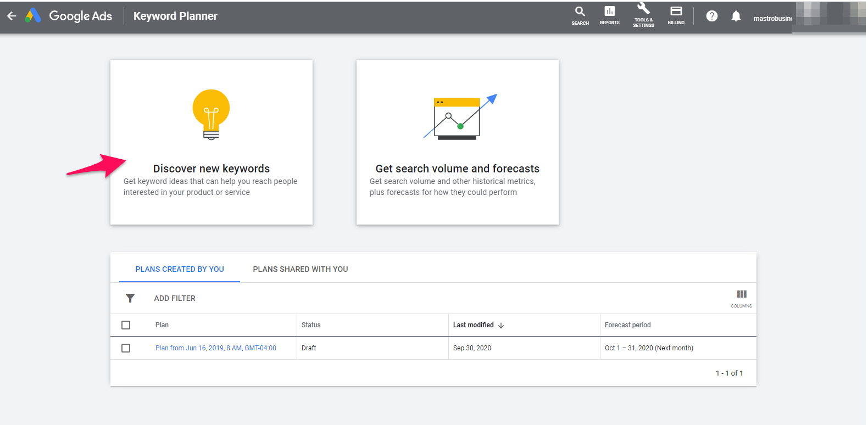Tick the select-all plans header checkbox
The height and width of the screenshot is (425, 868).
126,325
